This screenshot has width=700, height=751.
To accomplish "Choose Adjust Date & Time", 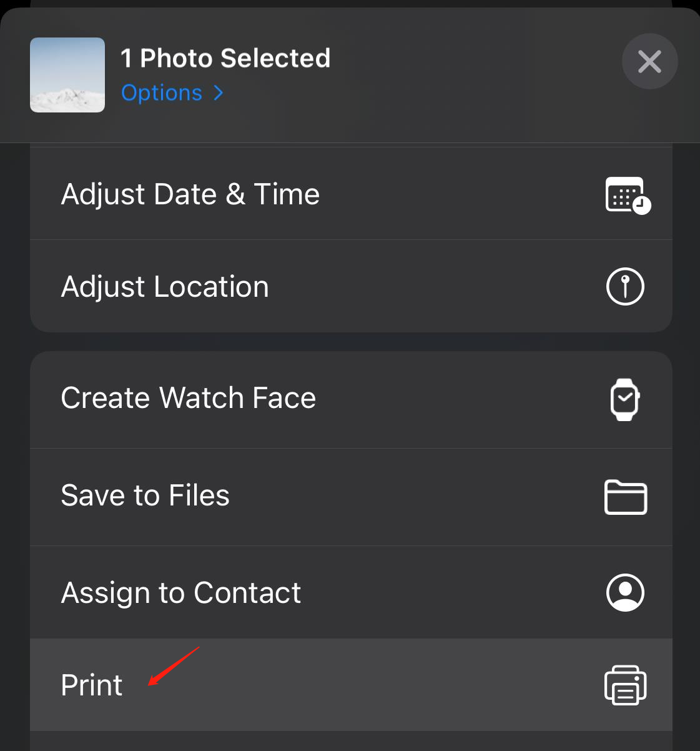I will pyautogui.click(x=351, y=194).
